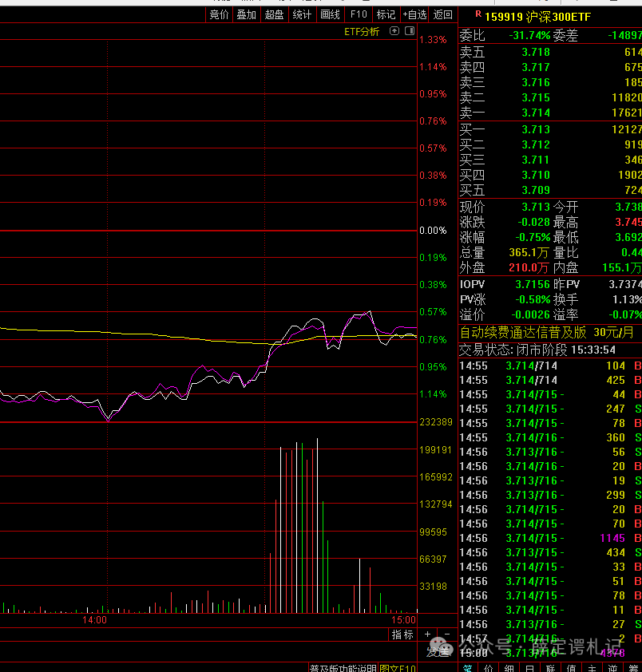The width and height of the screenshot is (642, 672).
Task: Select the 14:57 tick row
Action: 550,638
